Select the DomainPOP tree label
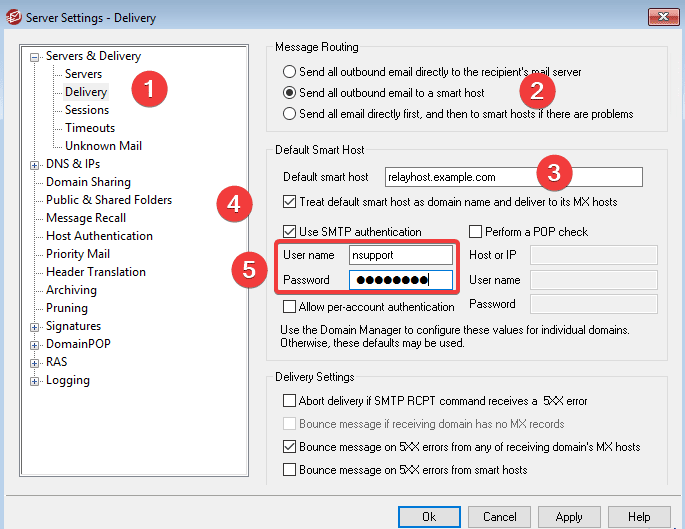The image size is (685, 529). tap(78, 344)
